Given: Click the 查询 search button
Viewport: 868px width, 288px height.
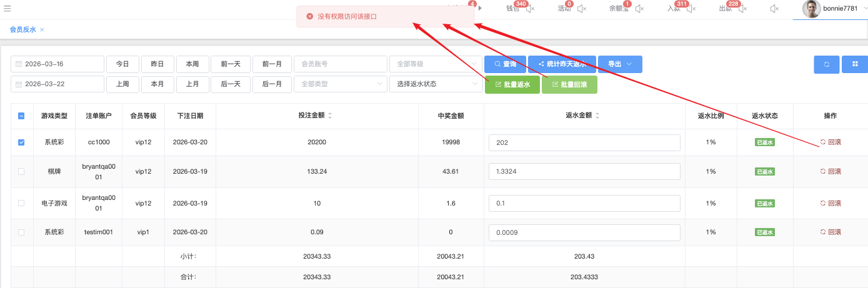Looking at the screenshot, I should tap(505, 64).
